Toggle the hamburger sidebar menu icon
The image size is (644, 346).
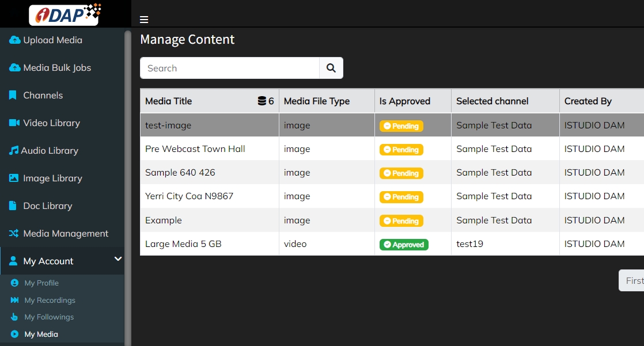(x=144, y=20)
